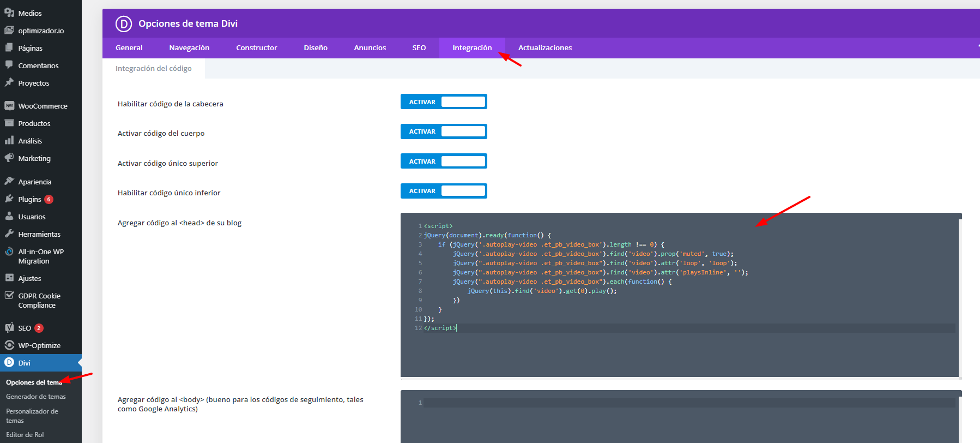This screenshot has width=980, height=443.
Task: Click the Herramientas wrench icon
Action: 9,234
